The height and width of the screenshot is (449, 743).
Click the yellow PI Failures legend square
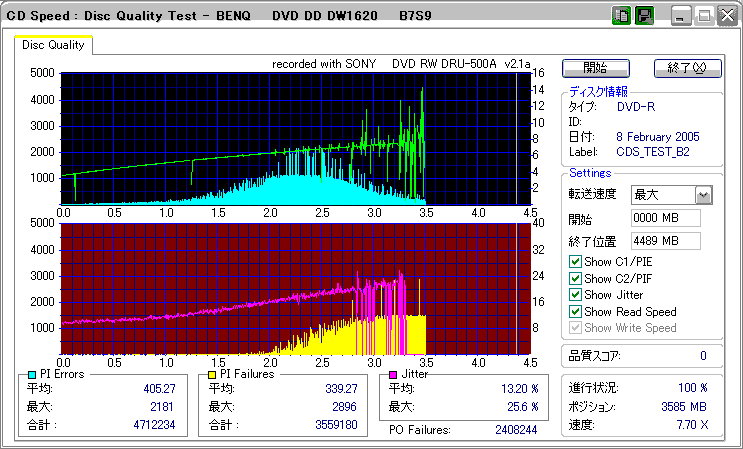pyautogui.click(x=212, y=374)
